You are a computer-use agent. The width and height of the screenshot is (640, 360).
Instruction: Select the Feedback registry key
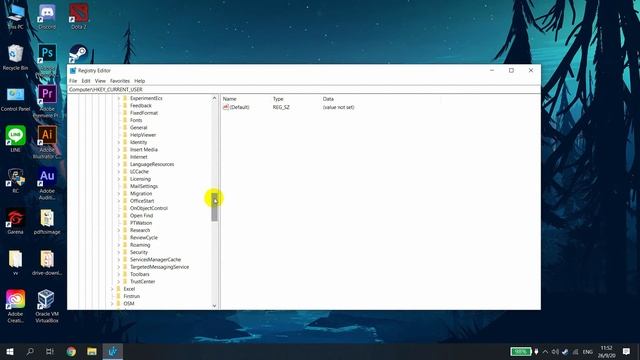(141, 106)
